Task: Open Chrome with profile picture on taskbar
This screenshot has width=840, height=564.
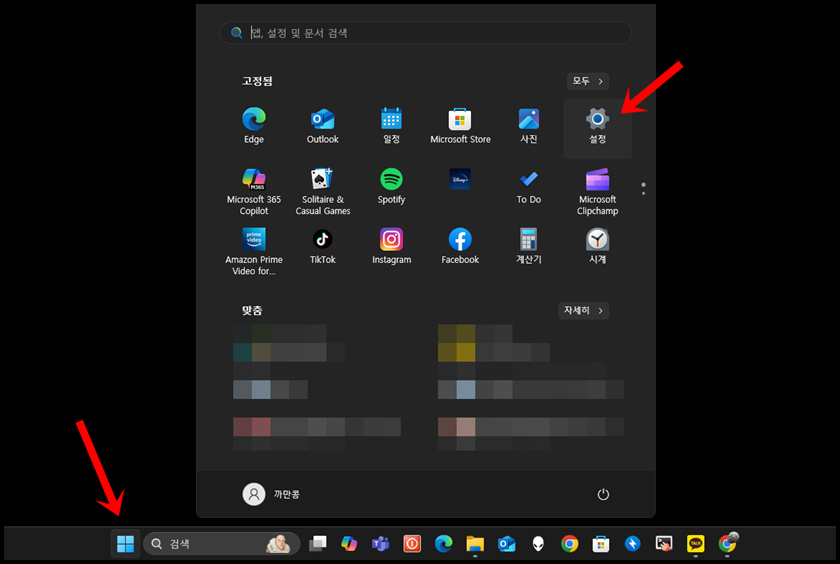Action: [x=728, y=544]
